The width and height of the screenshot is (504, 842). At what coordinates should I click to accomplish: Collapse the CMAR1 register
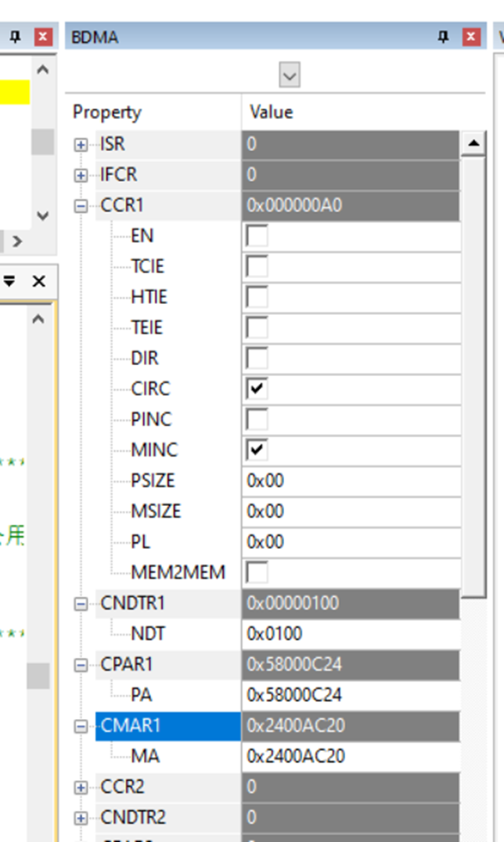coord(81,726)
